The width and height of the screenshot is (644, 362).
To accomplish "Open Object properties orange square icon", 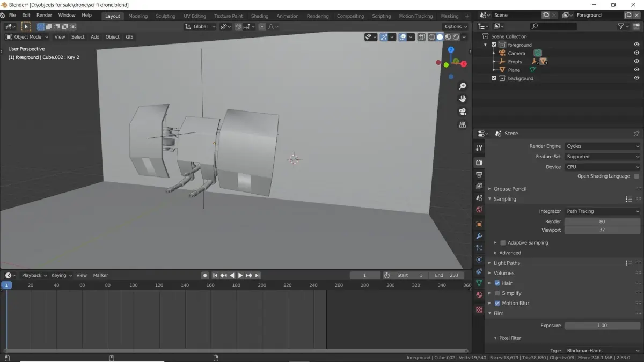I will pos(479,224).
